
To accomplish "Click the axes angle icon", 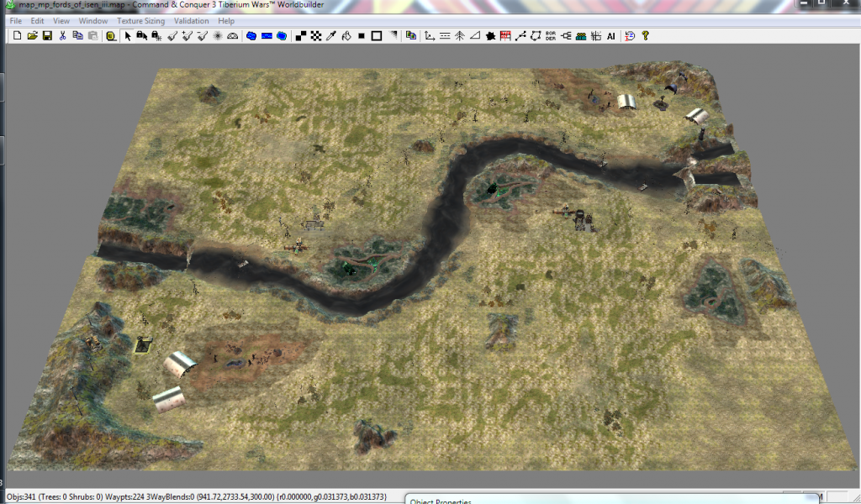I will [x=430, y=36].
